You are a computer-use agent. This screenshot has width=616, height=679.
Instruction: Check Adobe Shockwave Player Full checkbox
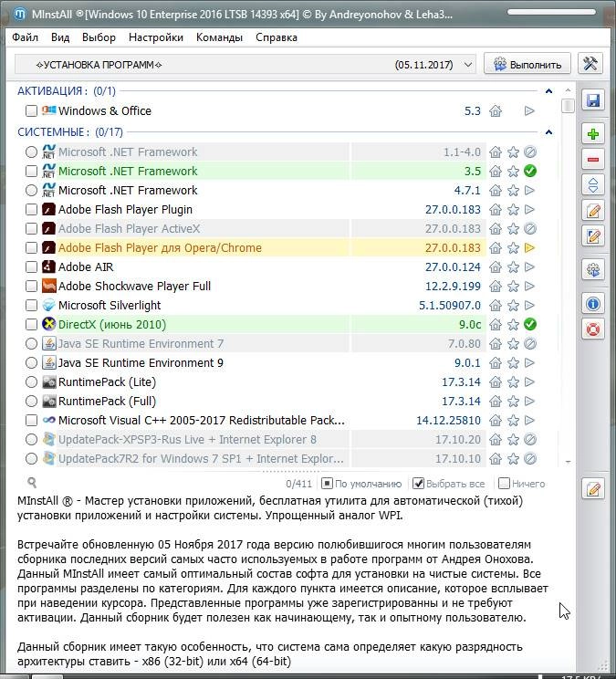[x=31, y=287]
